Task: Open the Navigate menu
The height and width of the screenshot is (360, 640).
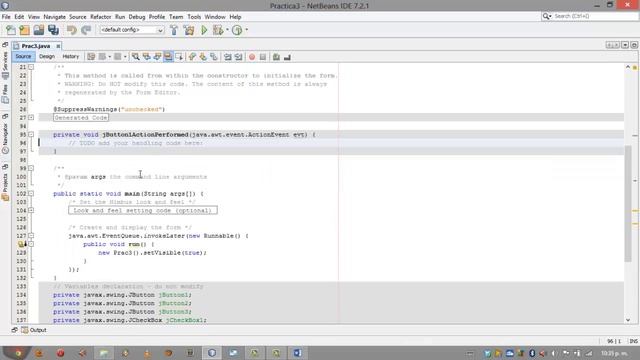Action: pos(55,17)
